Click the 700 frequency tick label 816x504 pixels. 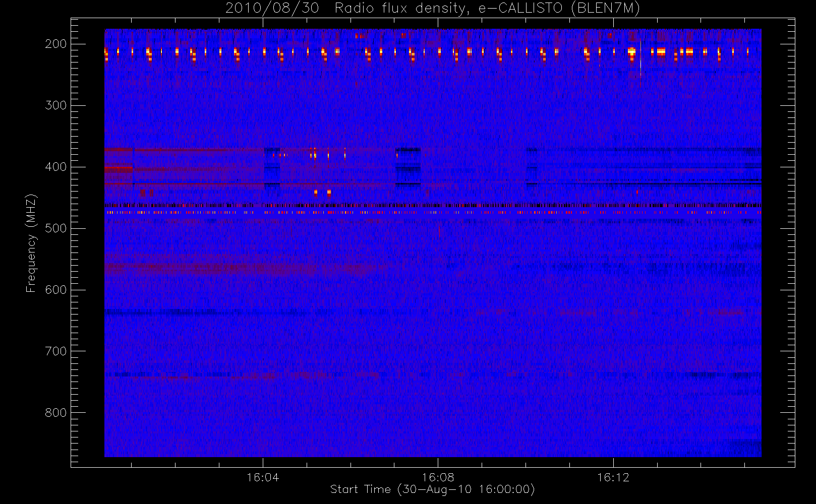pyautogui.click(x=56, y=351)
